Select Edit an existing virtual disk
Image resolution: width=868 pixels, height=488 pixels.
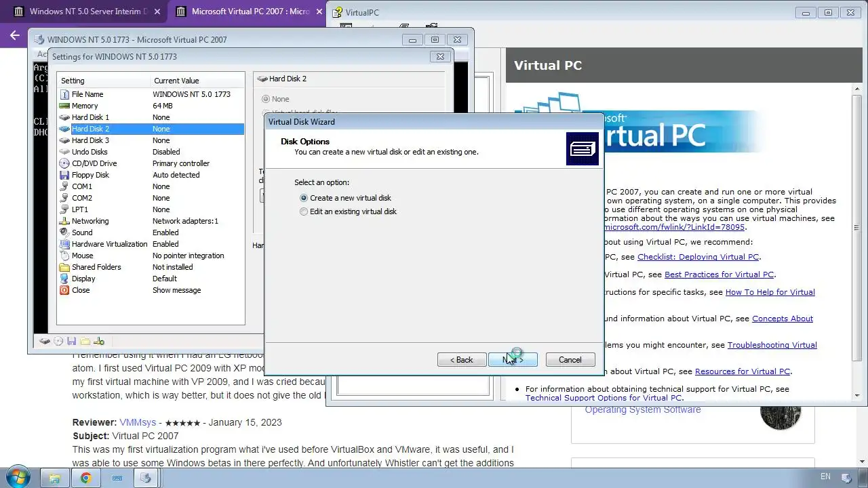(x=349, y=211)
